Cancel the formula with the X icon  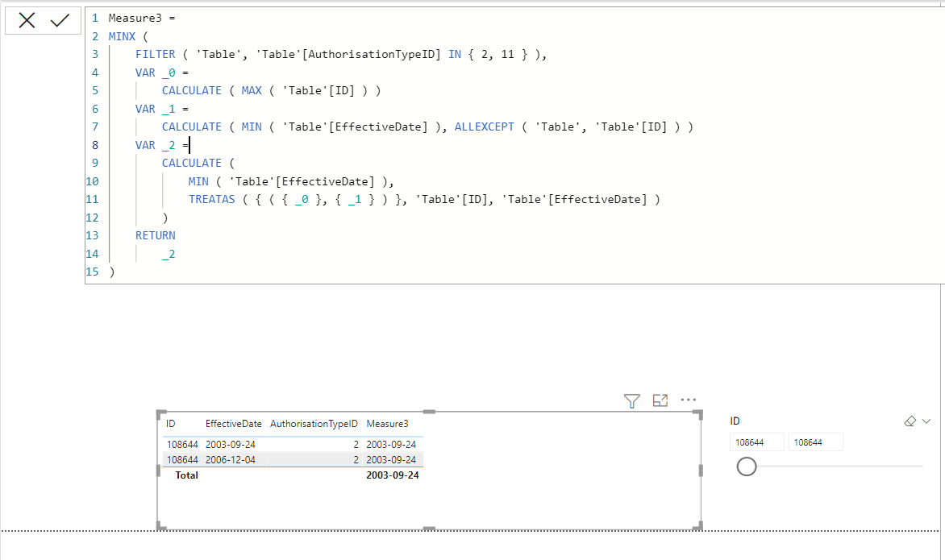coord(27,20)
